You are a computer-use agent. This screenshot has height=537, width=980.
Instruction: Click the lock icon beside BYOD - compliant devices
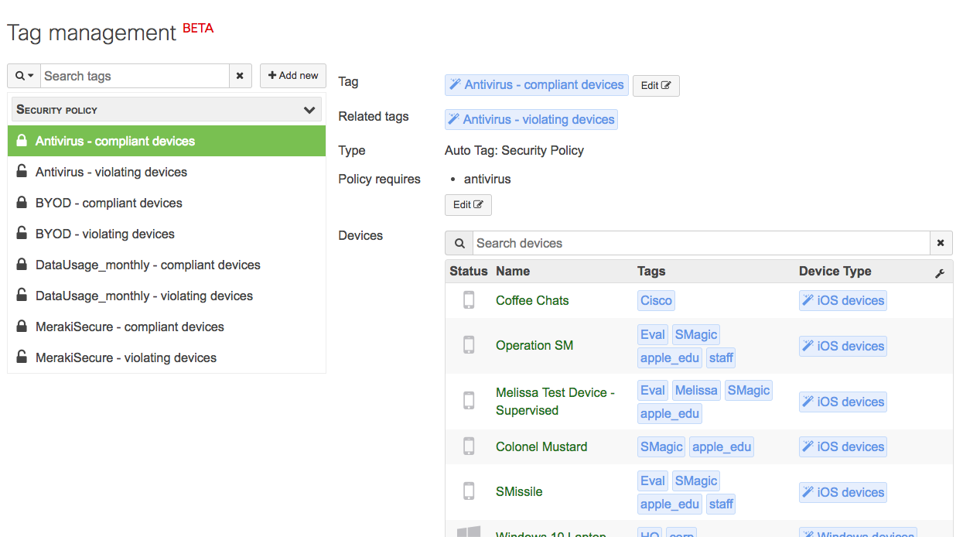click(22, 203)
